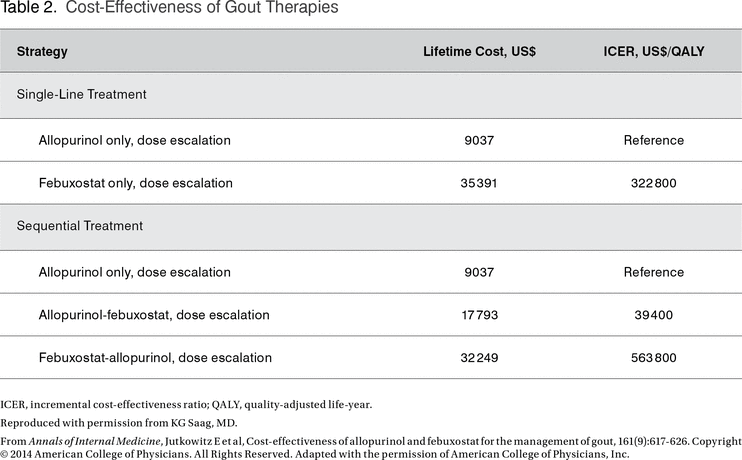Click the Table 2 title text
742x460 pixels.
pyautogui.click(x=169, y=9)
